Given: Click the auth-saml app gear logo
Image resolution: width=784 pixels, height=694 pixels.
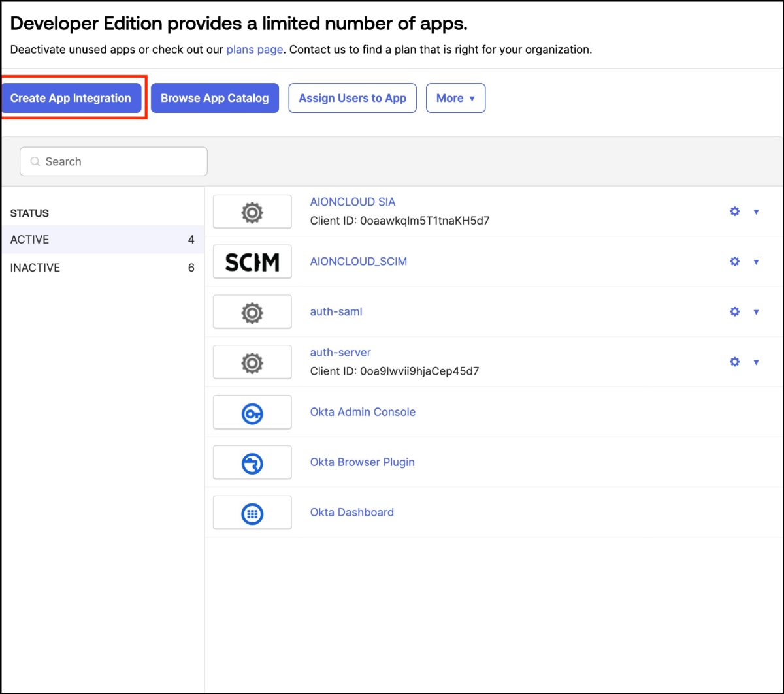Looking at the screenshot, I should tap(252, 312).
